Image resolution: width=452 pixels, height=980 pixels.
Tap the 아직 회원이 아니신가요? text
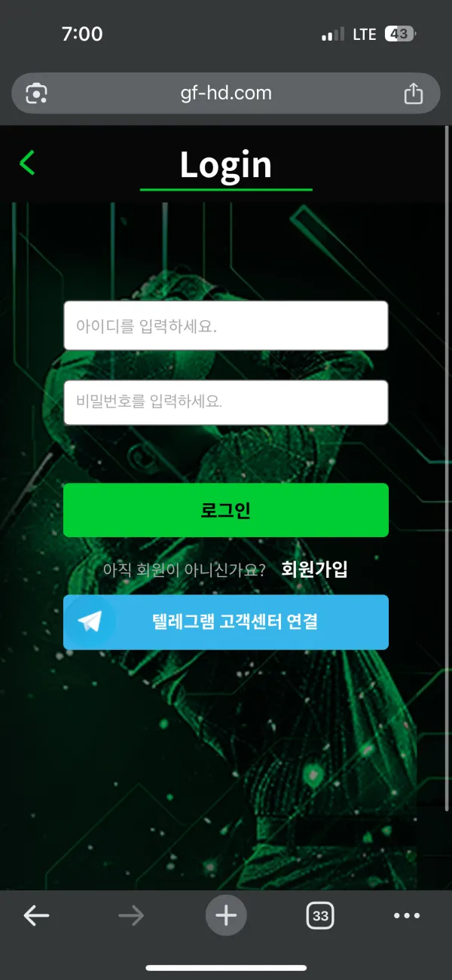click(185, 570)
